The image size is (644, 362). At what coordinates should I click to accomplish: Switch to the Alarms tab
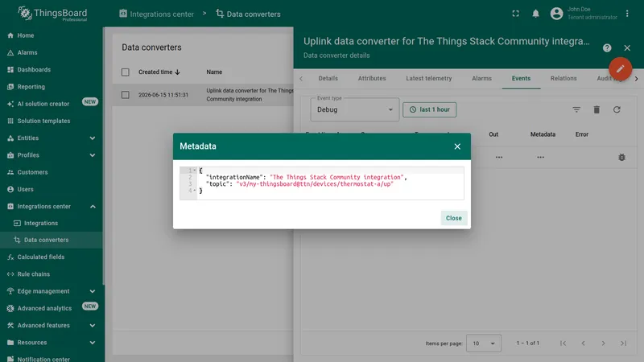point(481,78)
